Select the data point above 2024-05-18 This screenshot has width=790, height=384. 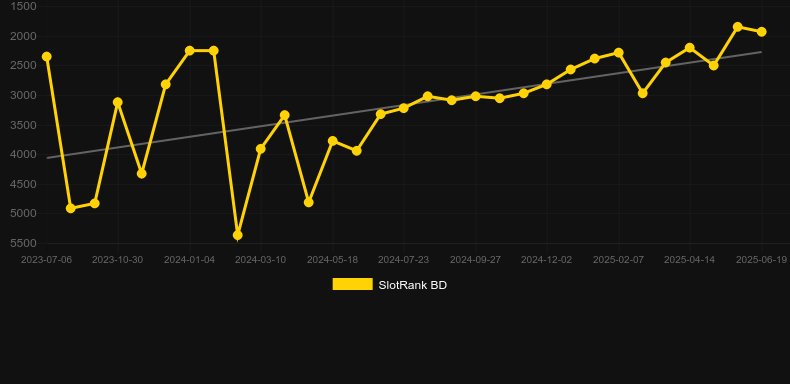tap(333, 141)
